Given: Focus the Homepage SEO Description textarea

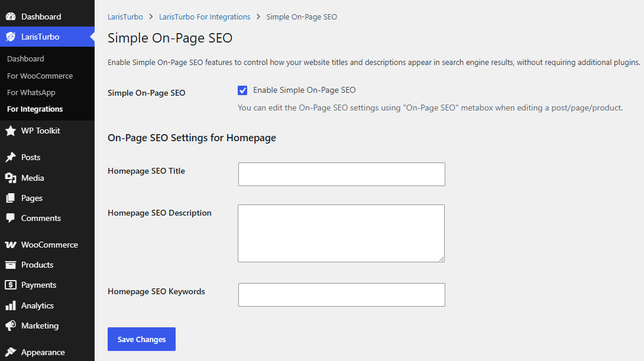Looking at the screenshot, I should point(341,233).
